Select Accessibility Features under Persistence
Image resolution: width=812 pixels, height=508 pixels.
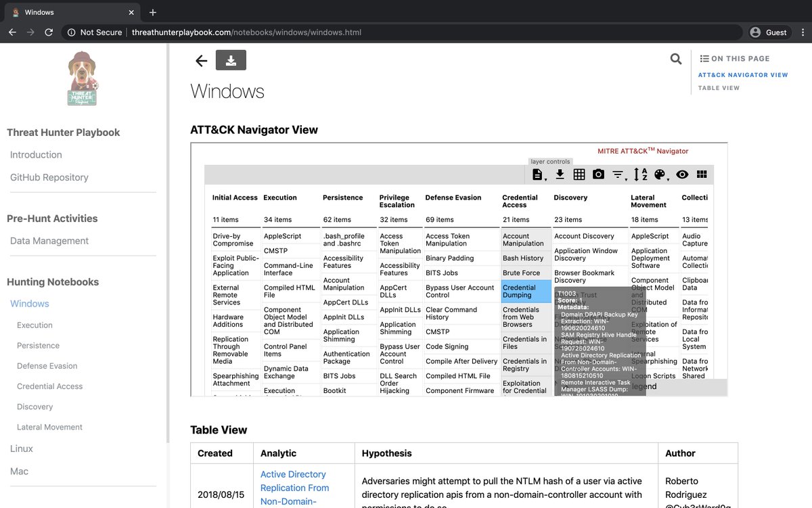[348, 262]
